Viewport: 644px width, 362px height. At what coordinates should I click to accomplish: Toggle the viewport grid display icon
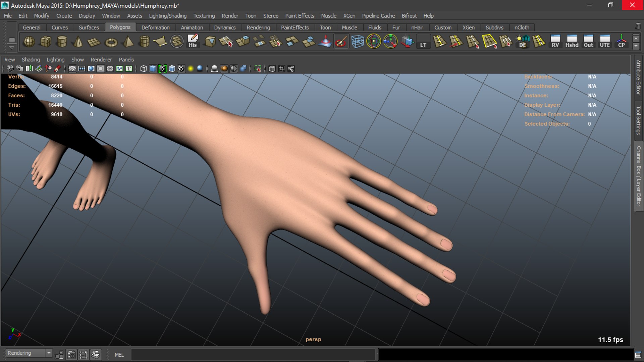pyautogui.click(x=72, y=69)
